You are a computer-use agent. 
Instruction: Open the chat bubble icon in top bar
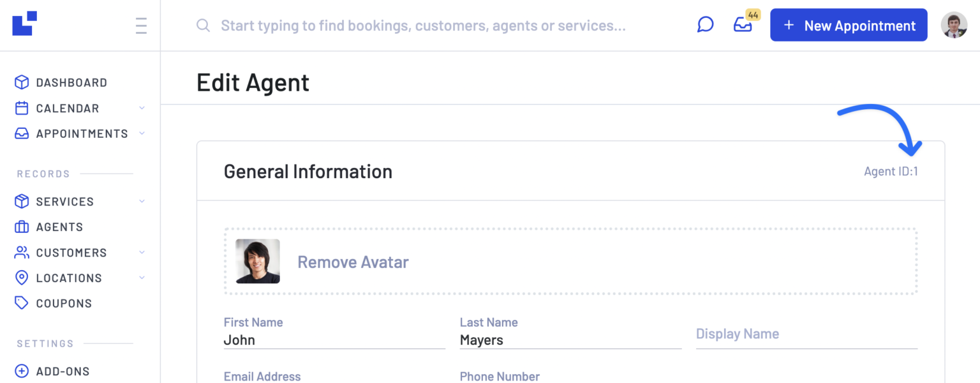pyautogui.click(x=705, y=24)
